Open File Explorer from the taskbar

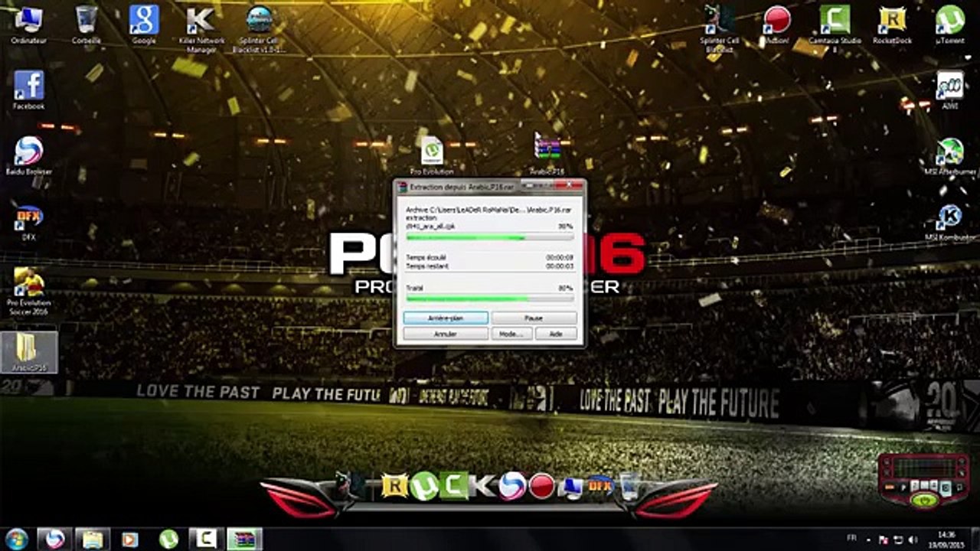pyautogui.click(x=93, y=539)
